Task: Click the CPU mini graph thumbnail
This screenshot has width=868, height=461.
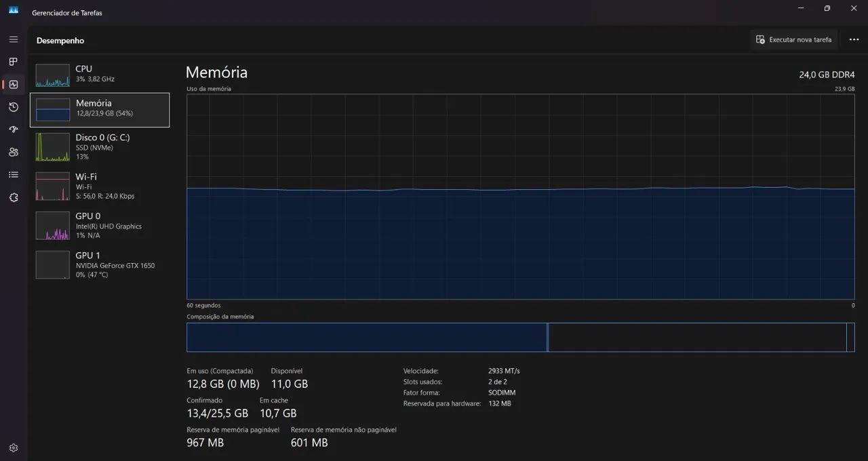Action: [53, 75]
